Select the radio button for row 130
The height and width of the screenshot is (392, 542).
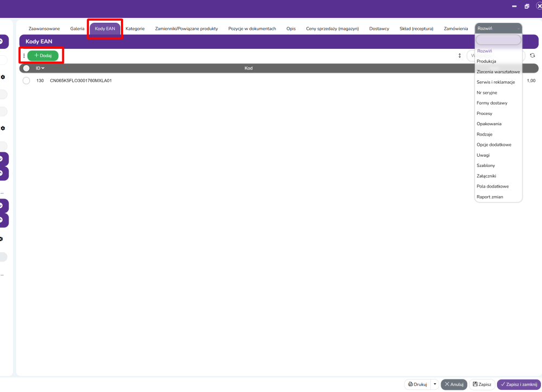click(x=26, y=81)
